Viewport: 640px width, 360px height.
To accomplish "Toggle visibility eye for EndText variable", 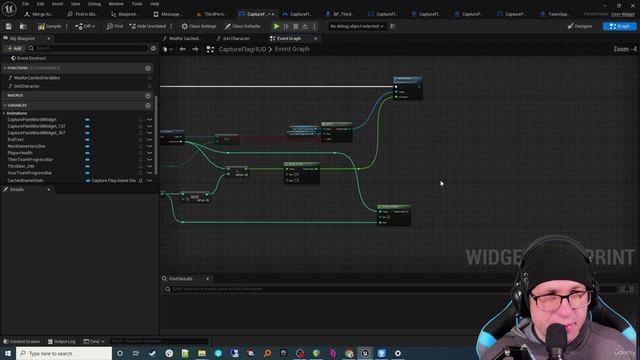I will point(149,140).
